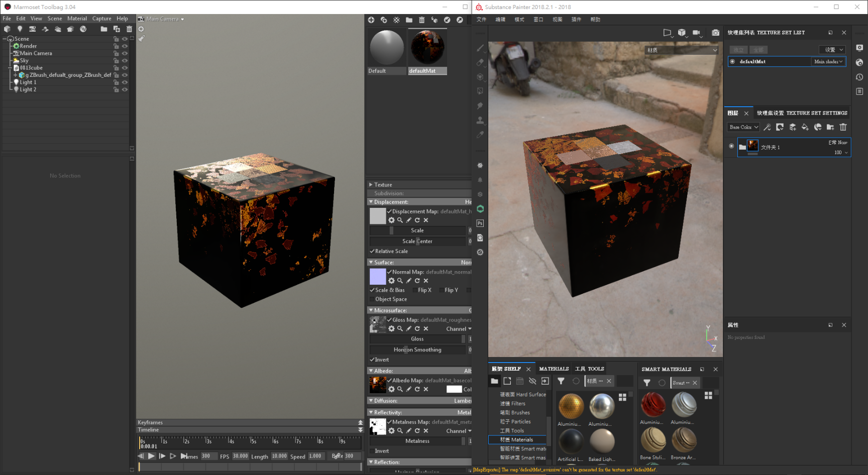
Task: Enable the Flip X checkbox
Action: click(x=414, y=290)
